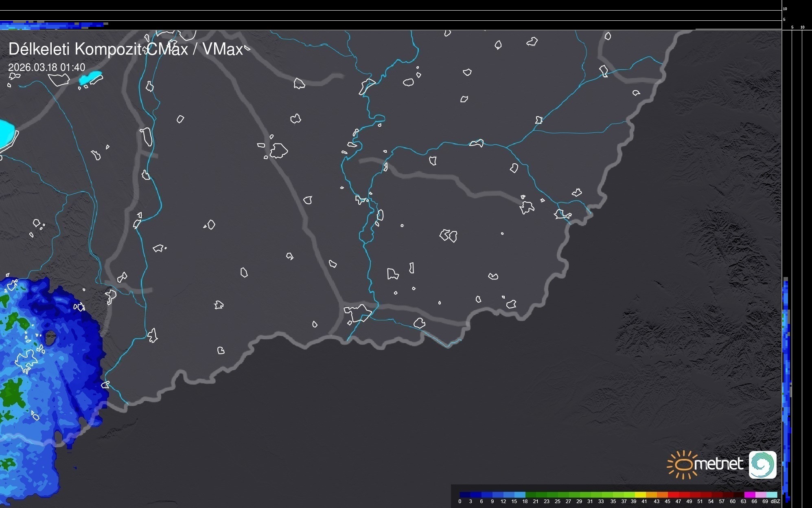Image resolution: width=812 pixels, height=508 pixels.
Task: Pick the first dark green 18 dBZ swatch
Action: click(530, 495)
